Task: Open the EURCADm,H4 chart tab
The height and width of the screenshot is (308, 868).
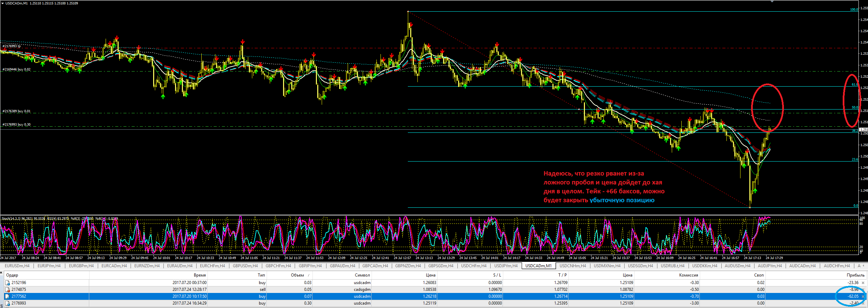Action: pyautogui.click(x=114, y=266)
